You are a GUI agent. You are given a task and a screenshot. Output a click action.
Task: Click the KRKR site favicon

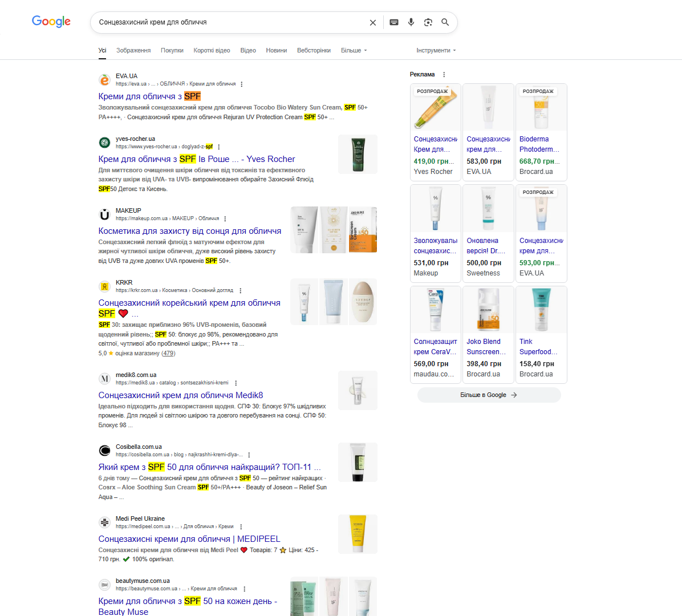[x=104, y=286]
